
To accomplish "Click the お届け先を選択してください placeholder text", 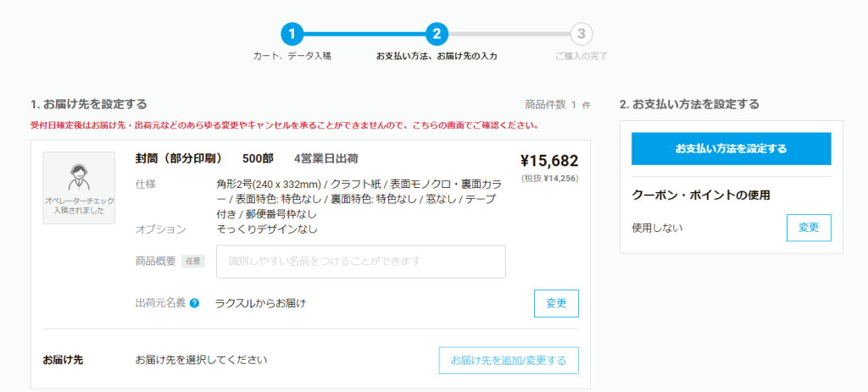I will (201, 360).
